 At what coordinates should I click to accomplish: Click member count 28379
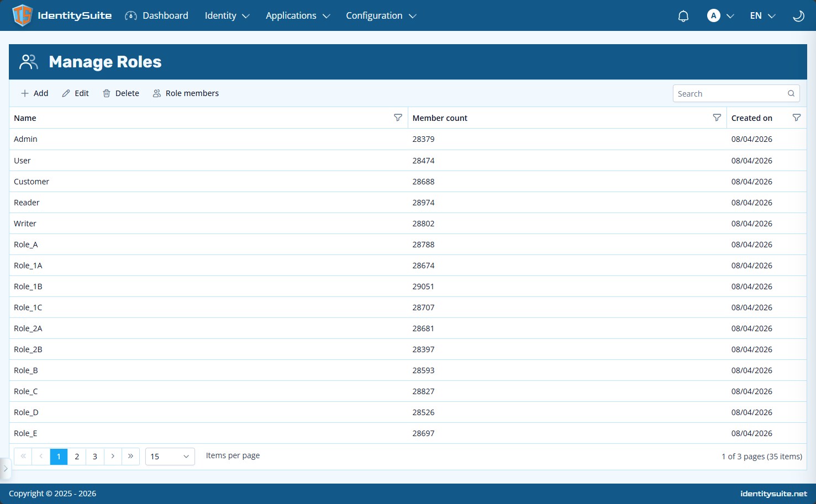[x=423, y=139]
